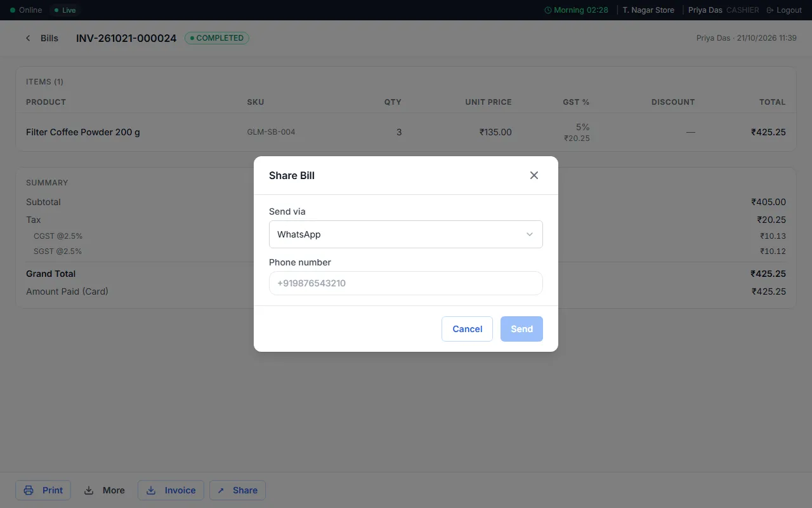Screen dimensions: 812x508
Task: Send the bill
Action: click(521, 329)
